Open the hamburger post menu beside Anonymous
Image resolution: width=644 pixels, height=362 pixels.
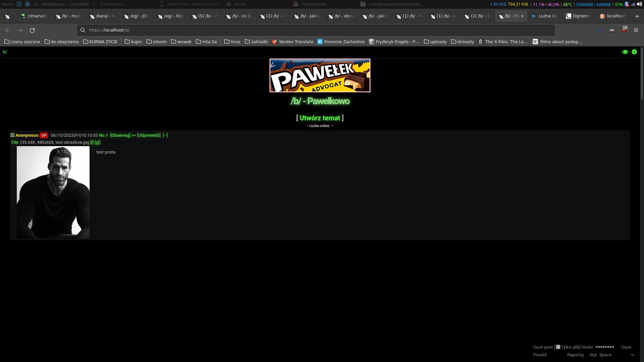click(12, 135)
